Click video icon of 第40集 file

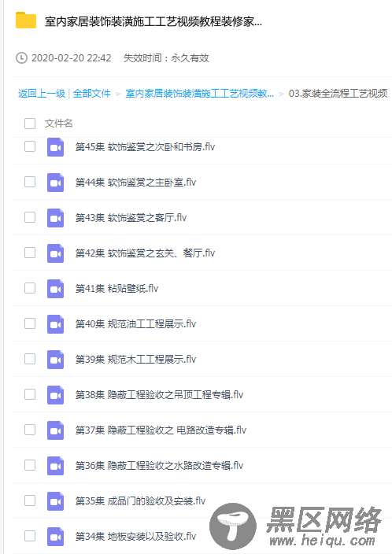[56, 324]
